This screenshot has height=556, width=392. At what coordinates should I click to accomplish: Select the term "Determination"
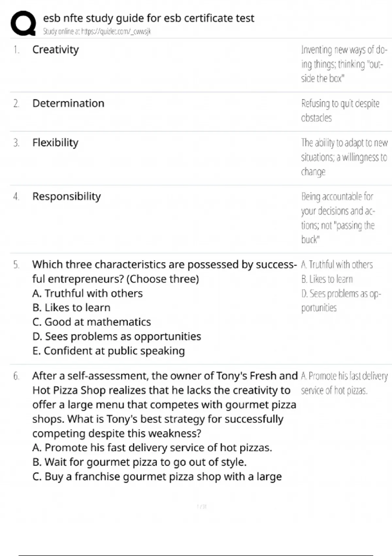click(68, 103)
